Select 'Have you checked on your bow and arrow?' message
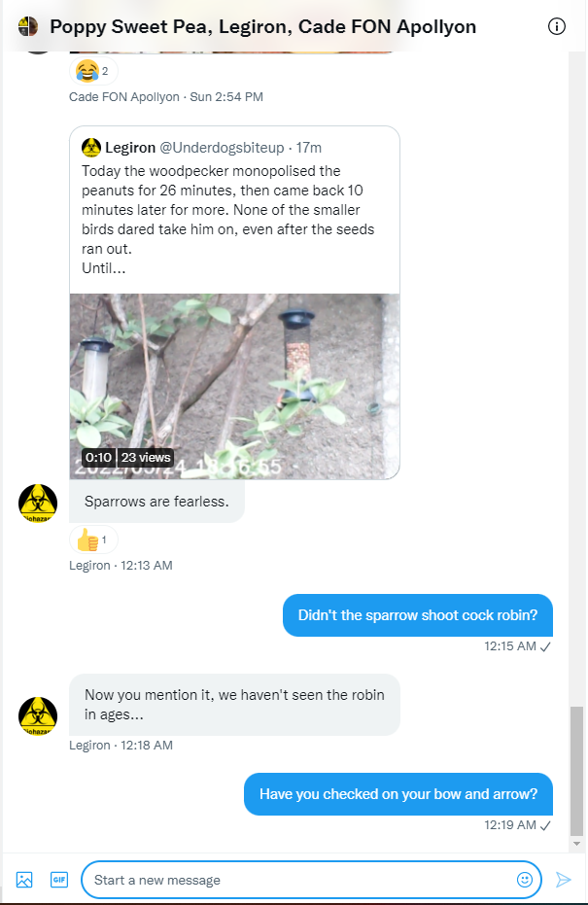The height and width of the screenshot is (905, 588). [398, 794]
